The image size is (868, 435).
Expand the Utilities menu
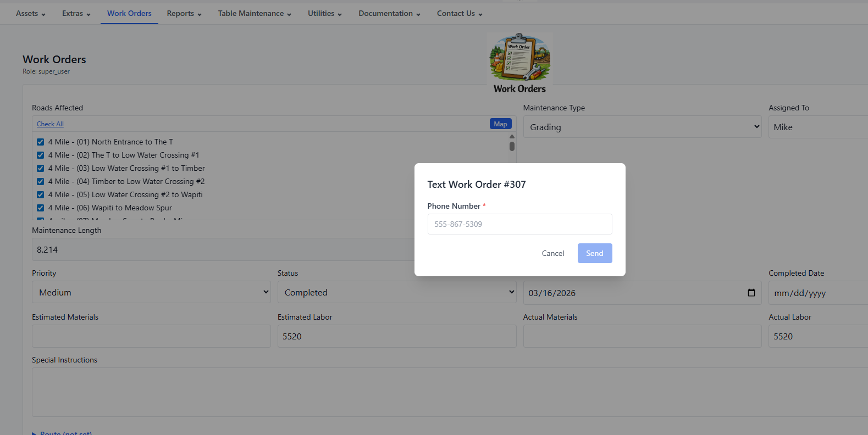[x=325, y=13]
